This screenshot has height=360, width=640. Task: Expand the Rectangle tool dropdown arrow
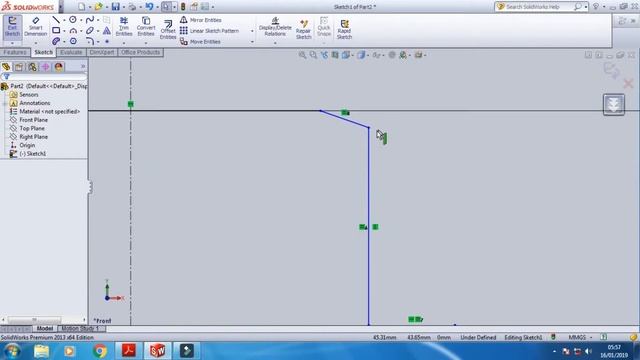tap(64, 31)
